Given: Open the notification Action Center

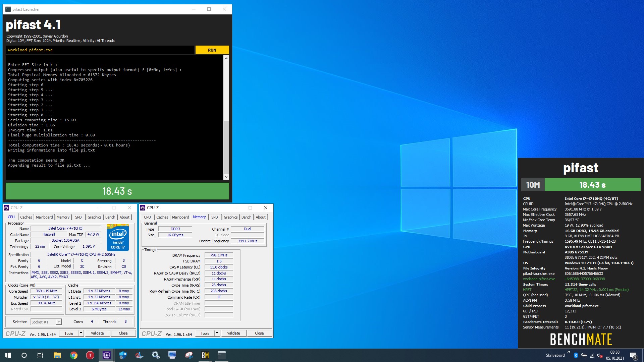Looking at the screenshot, I should (633, 355).
